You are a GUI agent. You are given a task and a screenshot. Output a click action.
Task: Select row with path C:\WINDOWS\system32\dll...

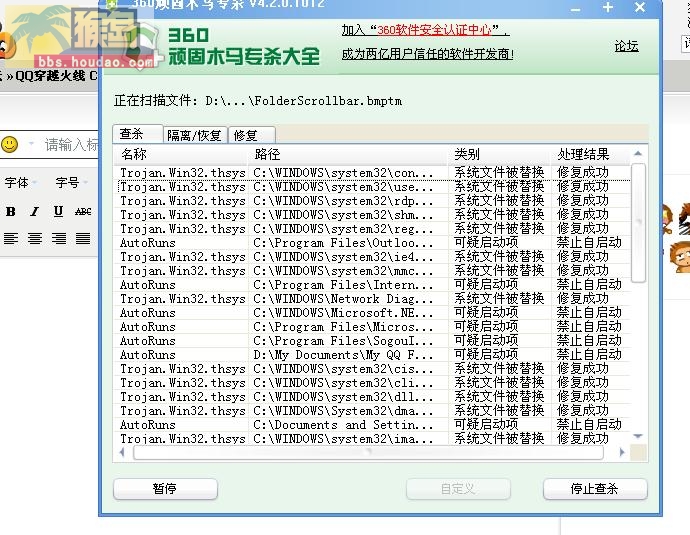(x=372, y=397)
